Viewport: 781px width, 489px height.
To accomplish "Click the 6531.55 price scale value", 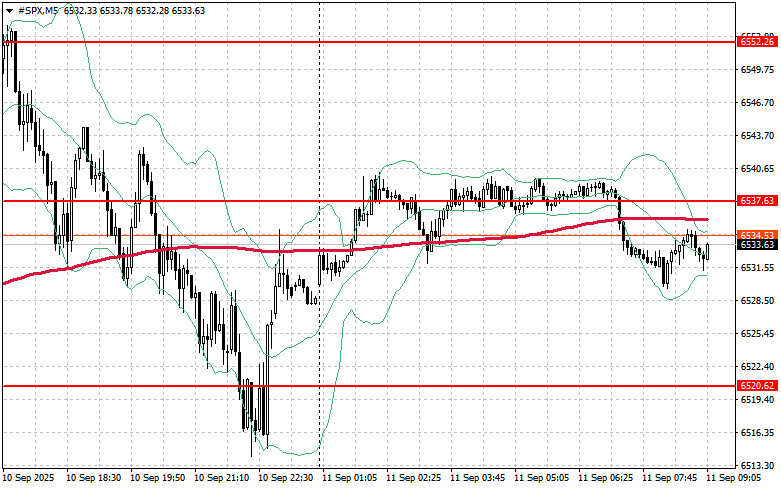I will point(757,268).
